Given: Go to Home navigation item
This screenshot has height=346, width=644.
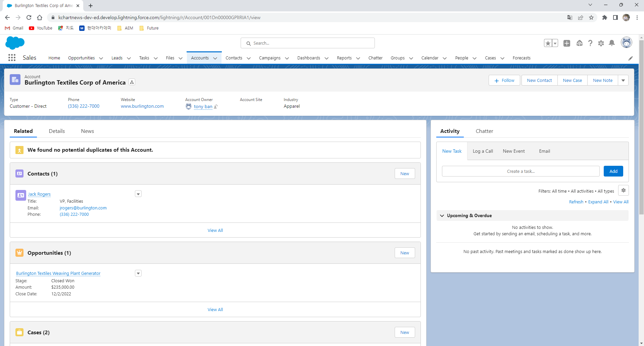Looking at the screenshot, I should coord(54,58).
